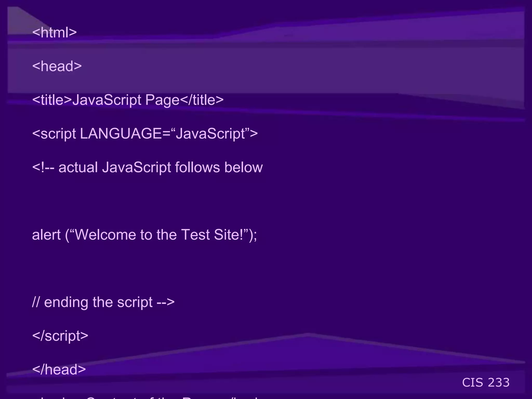Click the word 'script' in opening script tag
The image size is (532, 399).
click(58, 134)
